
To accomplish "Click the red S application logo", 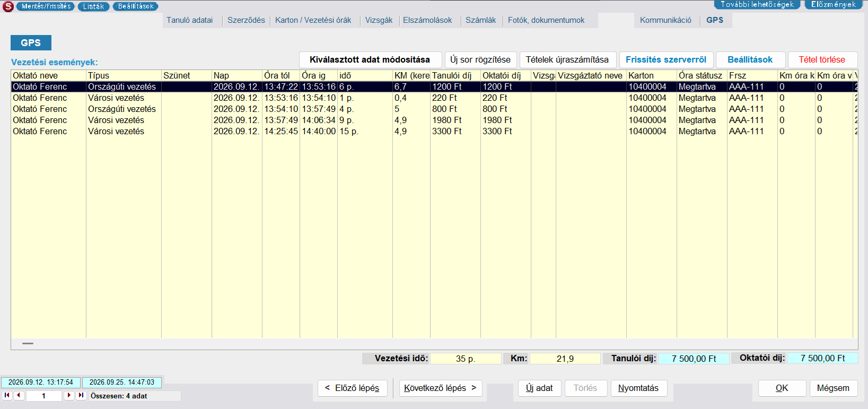I will [8, 6].
